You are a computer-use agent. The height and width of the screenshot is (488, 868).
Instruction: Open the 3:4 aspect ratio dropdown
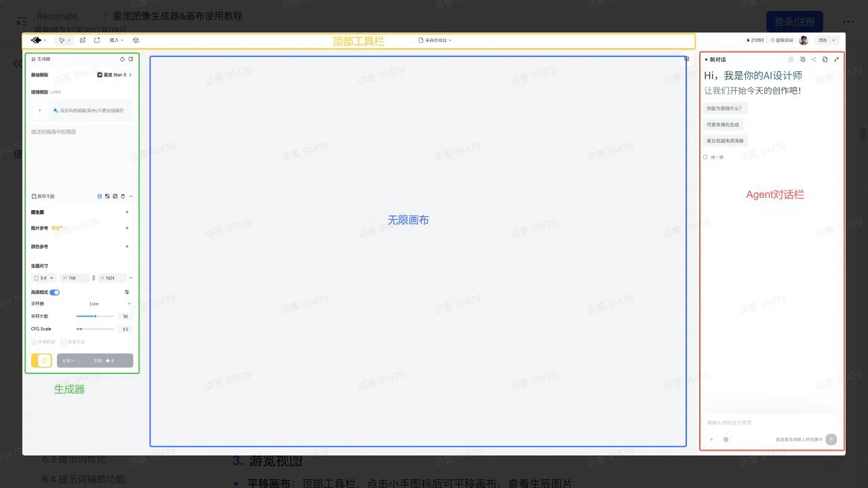[x=44, y=278]
